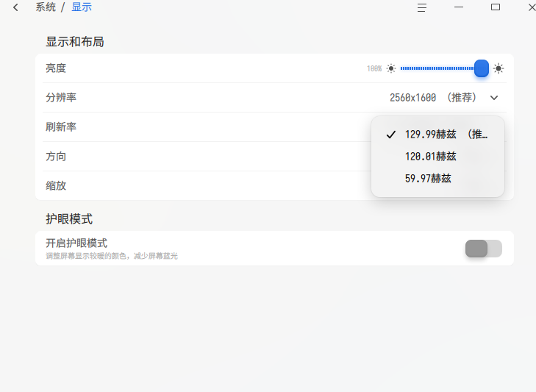Click the 开启护眼模式 label text
The height and width of the screenshot is (392, 536).
coord(76,243)
